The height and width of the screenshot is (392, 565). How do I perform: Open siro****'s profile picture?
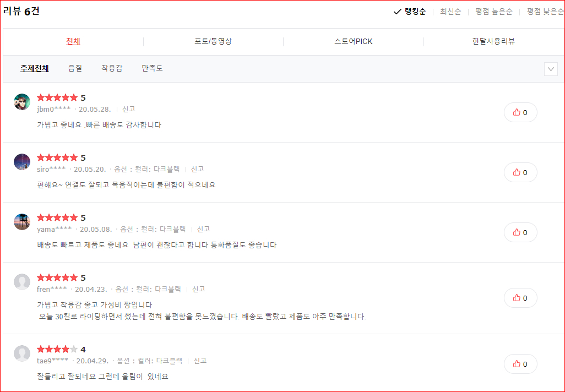click(x=22, y=161)
